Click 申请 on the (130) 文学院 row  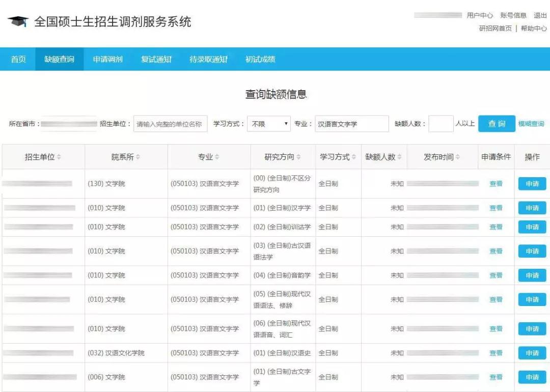[532, 184]
